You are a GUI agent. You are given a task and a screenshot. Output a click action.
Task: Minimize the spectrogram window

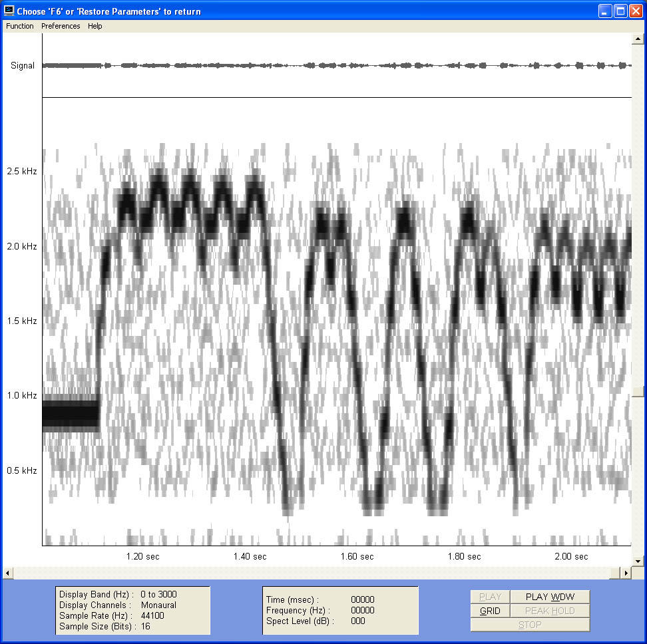(x=604, y=11)
